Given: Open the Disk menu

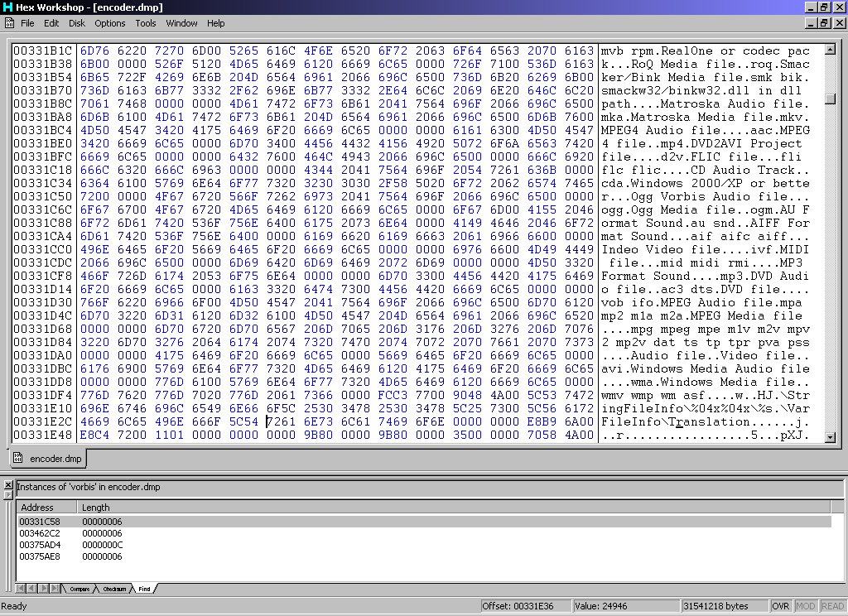Looking at the screenshot, I should pyautogui.click(x=77, y=23).
